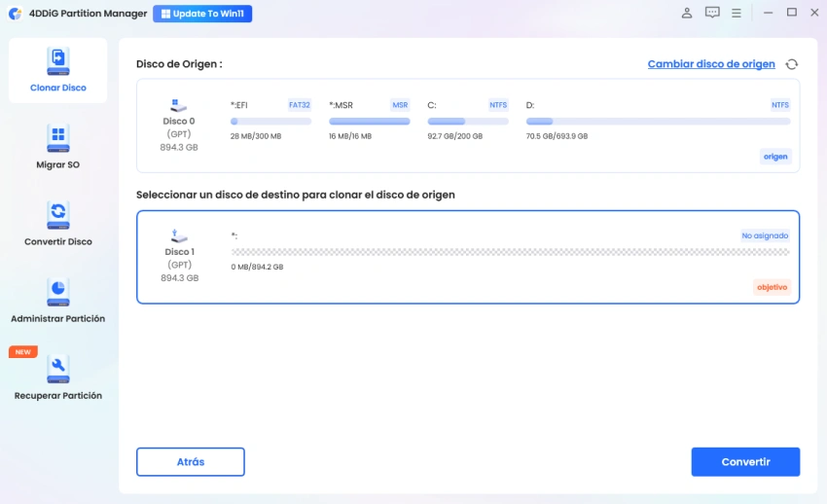Screen dimensions: 827x504
Task: Click the FAT32 file system tag
Action: [x=299, y=105]
